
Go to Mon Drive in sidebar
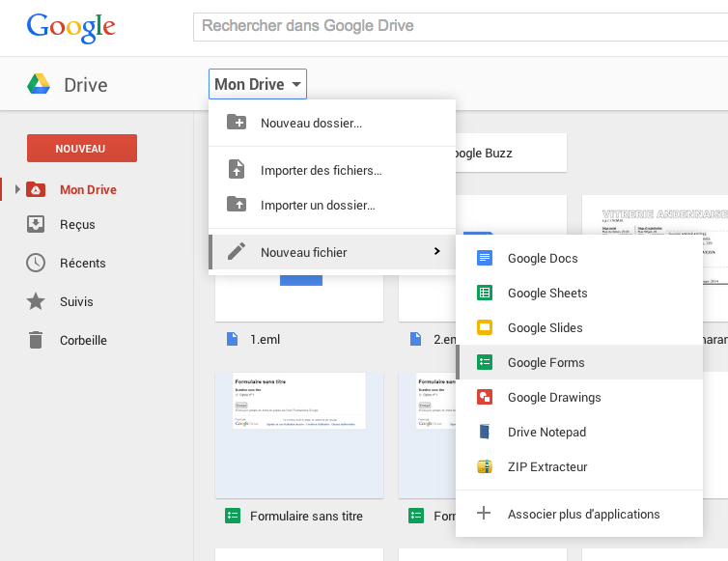[x=88, y=189]
